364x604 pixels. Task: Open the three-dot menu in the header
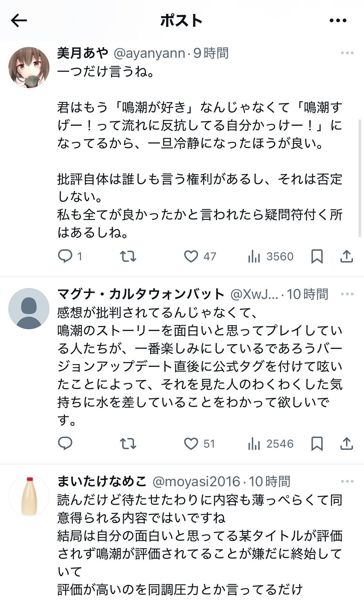338,21
